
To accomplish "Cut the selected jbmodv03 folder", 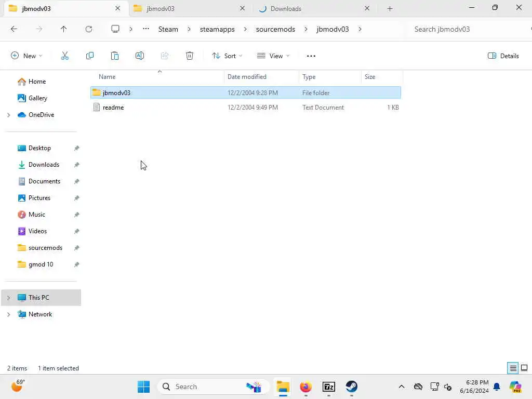I will pos(65,56).
